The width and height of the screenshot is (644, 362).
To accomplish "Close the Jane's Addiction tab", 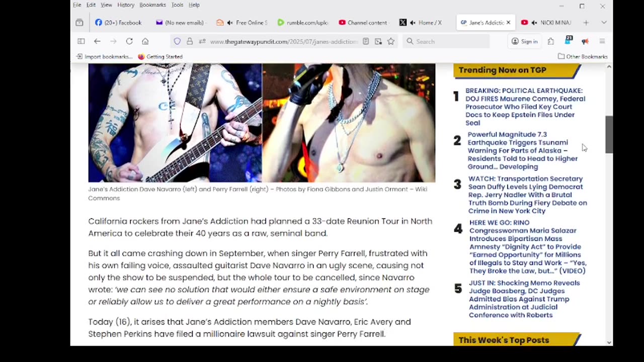I will pos(508,23).
